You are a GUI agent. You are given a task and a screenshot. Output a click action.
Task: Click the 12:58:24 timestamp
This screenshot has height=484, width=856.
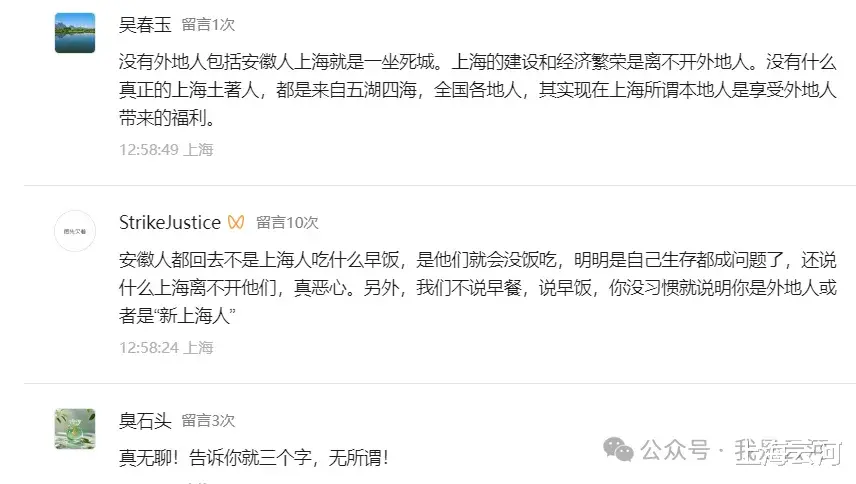tap(149, 348)
